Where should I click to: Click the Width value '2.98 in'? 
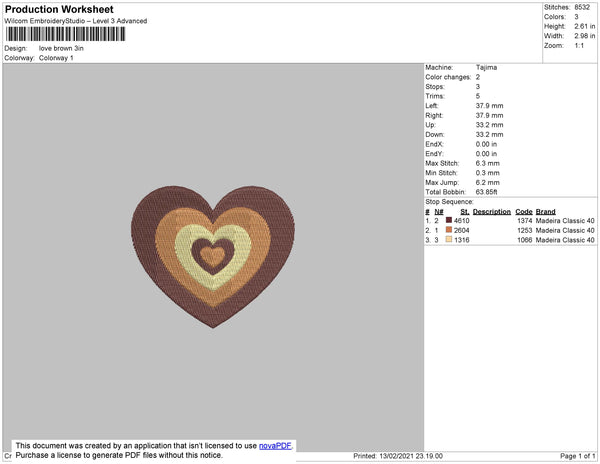pyautogui.click(x=585, y=36)
